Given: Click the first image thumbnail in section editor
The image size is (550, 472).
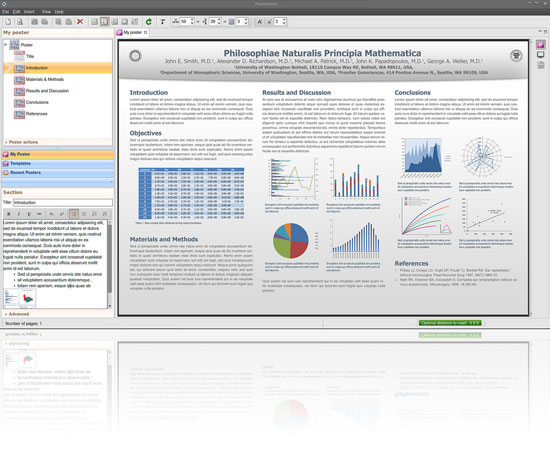Looking at the screenshot, I should click(x=11, y=298).
